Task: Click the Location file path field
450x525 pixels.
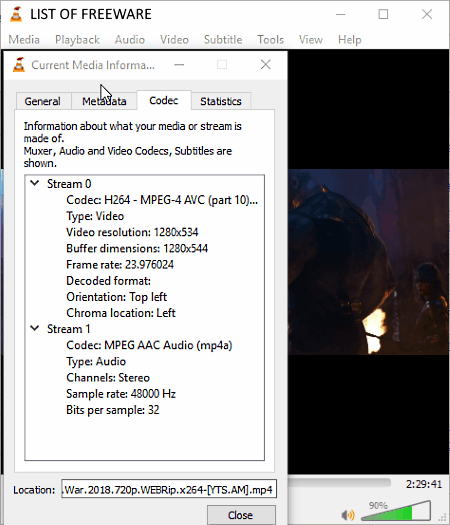Action: point(169,490)
